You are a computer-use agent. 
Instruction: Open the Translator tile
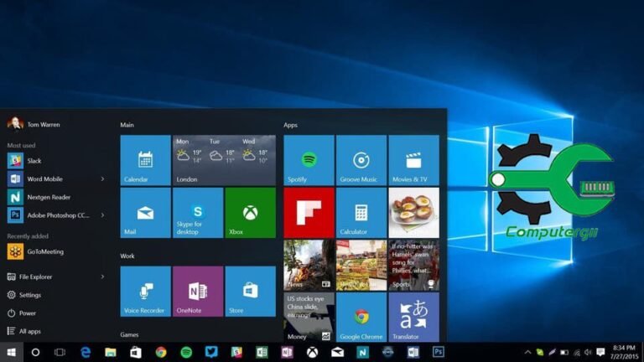(x=414, y=318)
